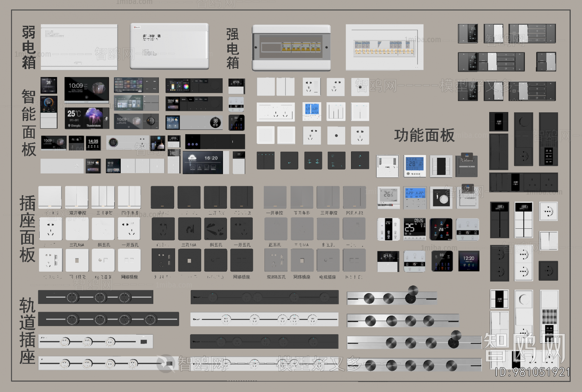Click the 功能面板 section heading
The height and width of the screenshot is (392, 582).
[424, 135]
